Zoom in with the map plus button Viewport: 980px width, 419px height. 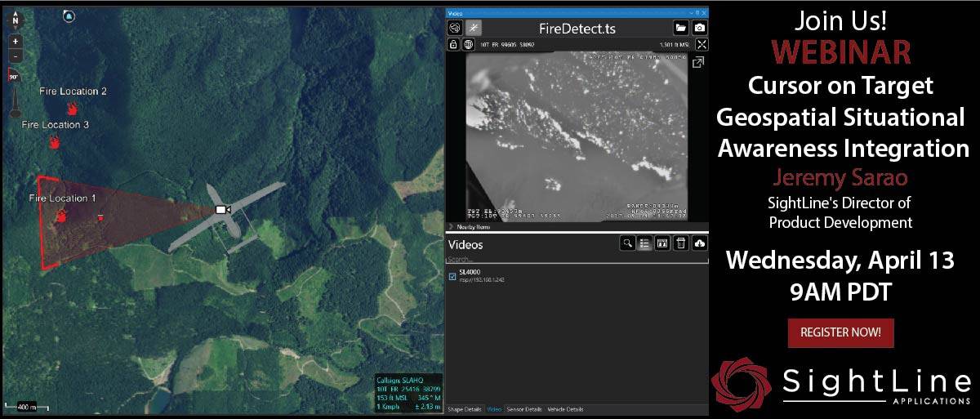click(x=16, y=41)
